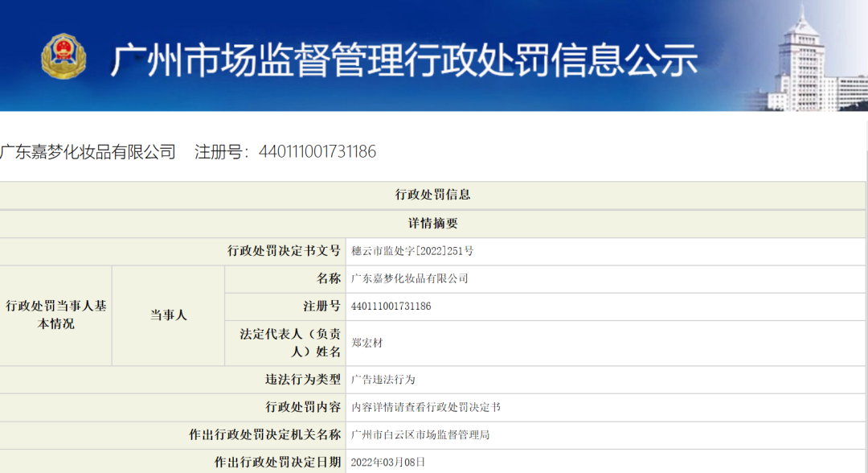This screenshot has width=868, height=473.
Task: Select the 当事人 cell
Action: [x=167, y=314]
